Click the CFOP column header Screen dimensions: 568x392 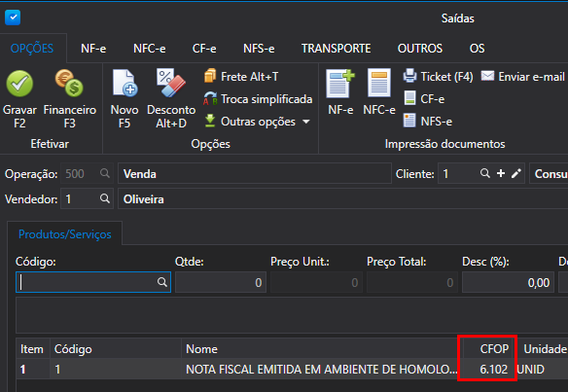(x=487, y=349)
